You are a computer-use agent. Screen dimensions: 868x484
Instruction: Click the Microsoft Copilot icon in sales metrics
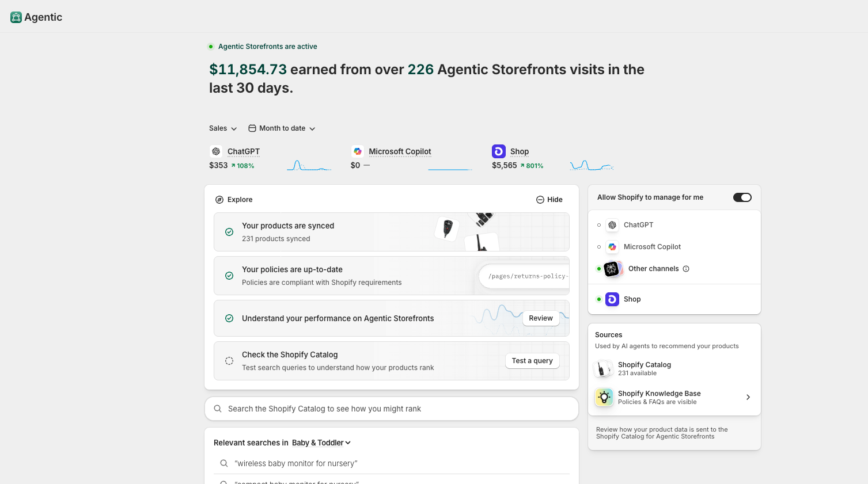[x=358, y=151]
